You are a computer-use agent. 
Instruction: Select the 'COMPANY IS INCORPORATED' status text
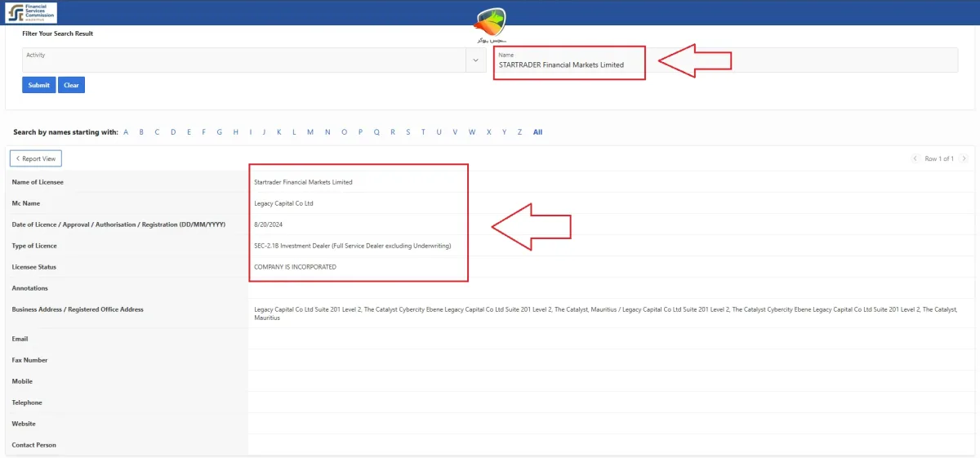295,267
